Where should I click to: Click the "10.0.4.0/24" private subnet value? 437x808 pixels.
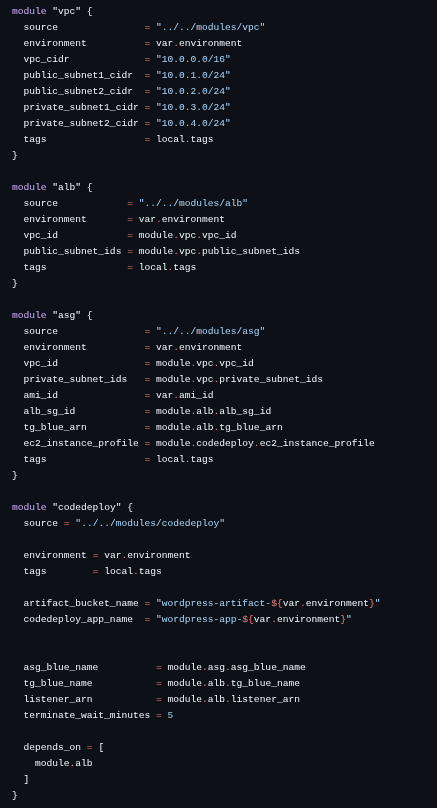pos(193,123)
